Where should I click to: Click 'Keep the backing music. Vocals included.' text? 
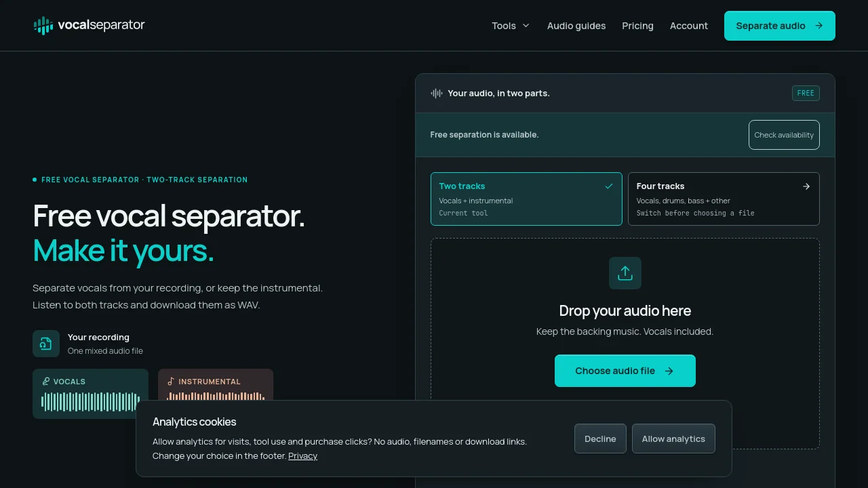click(625, 332)
